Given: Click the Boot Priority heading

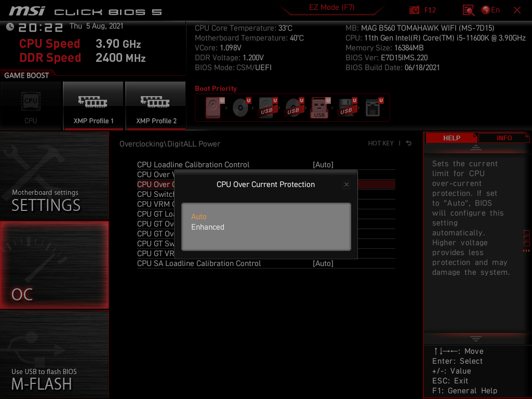Looking at the screenshot, I should click(216, 88).
